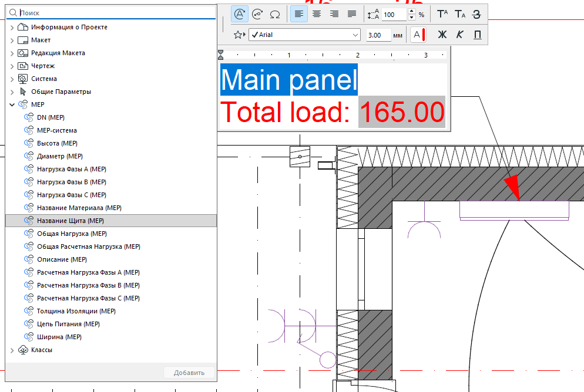Click the Информация о Проекте house icon
Screen dimensions: 584x392
coord(23,27)
